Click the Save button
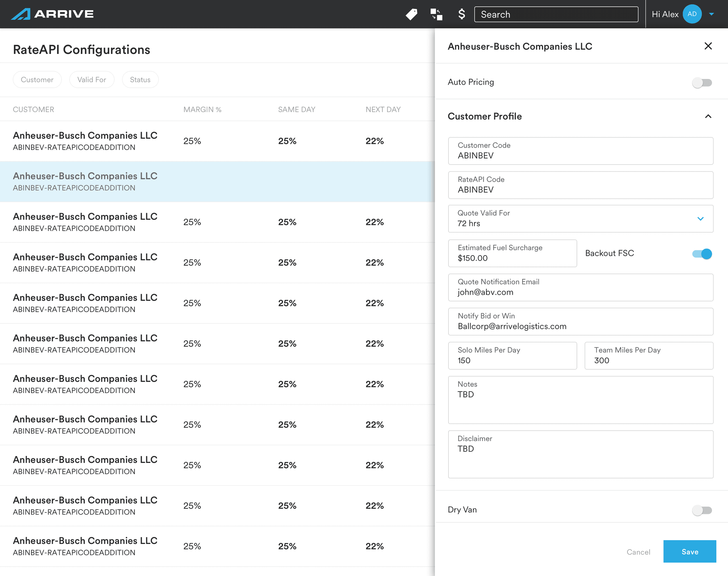Screen dimensions: 728x576 tap(690, 552)
